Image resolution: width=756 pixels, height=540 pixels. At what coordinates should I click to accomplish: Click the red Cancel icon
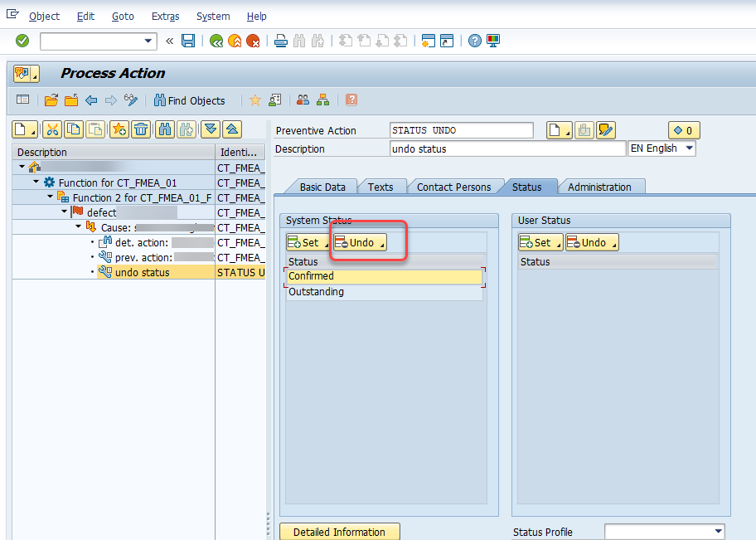253,41
